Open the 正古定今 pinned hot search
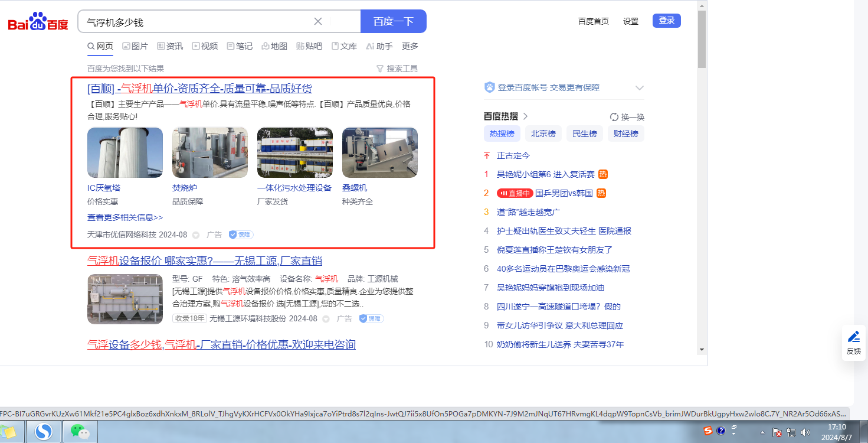The height and width of the screenshot is (443, 868). click(513, 155)
